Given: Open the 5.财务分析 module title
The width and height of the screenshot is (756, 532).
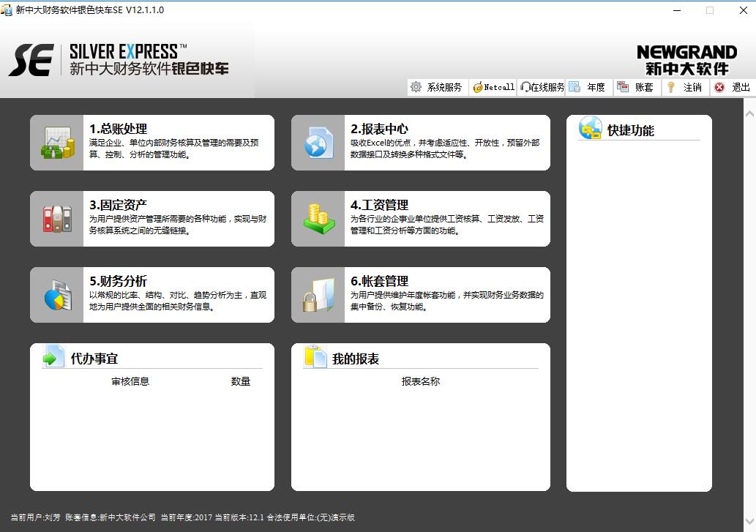Looking at the screenshot, I should point(118,282).
